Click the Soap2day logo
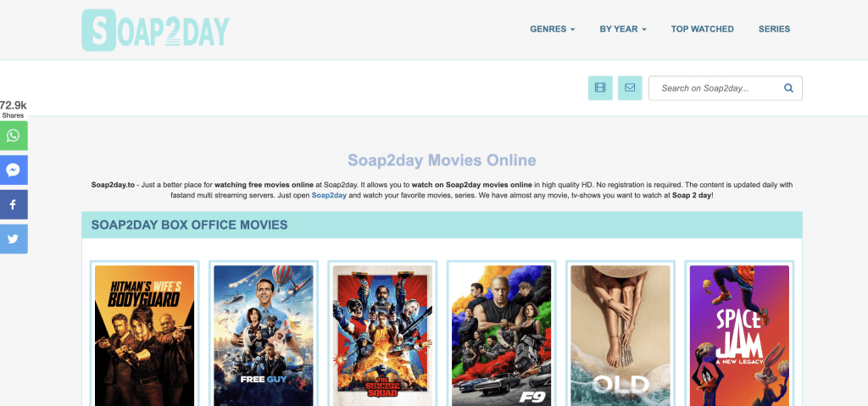 (156, 30)
